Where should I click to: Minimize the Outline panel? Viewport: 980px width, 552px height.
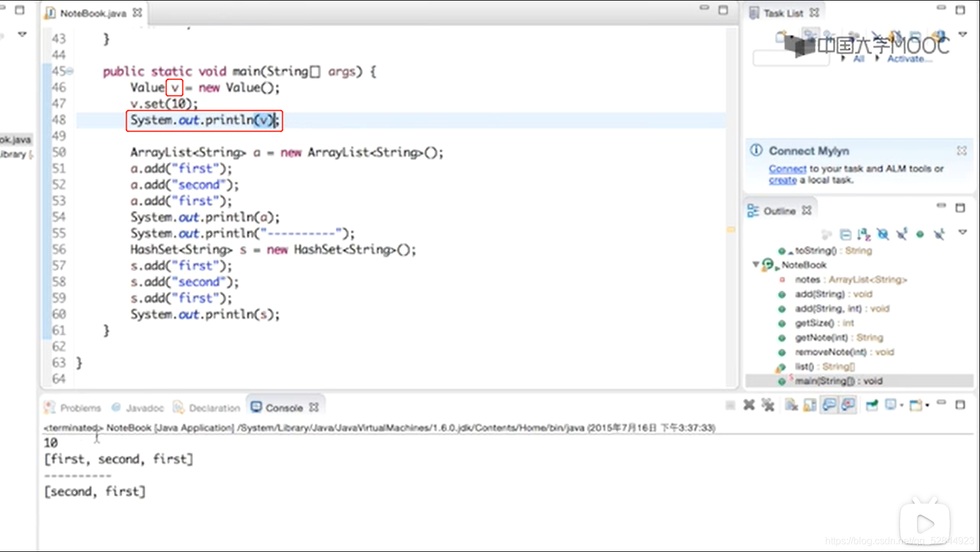tap(941, 206)
